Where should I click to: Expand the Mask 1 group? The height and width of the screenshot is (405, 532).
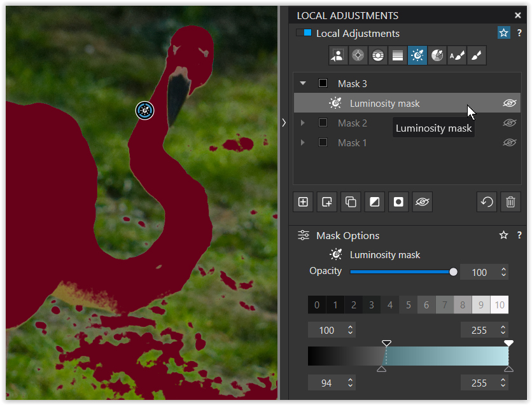tap(303, 142)
